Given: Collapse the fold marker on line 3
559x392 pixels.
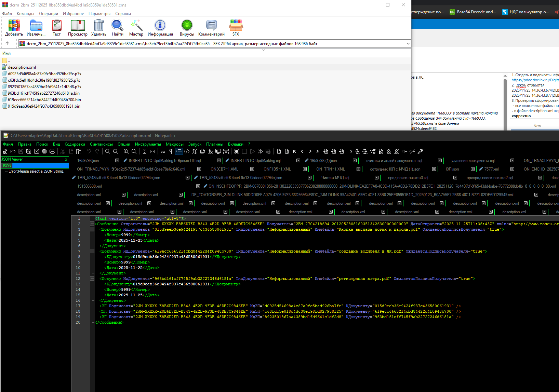Looking at the screenshot, I should (x=92, y=229).
